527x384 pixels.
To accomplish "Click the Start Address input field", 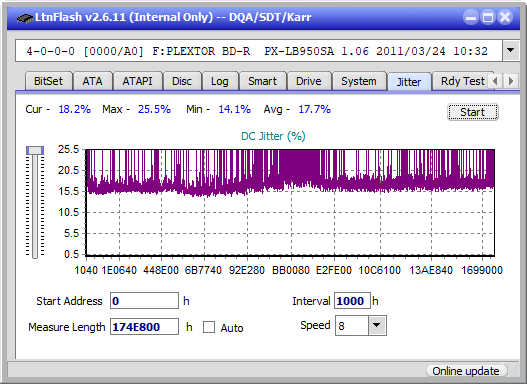I will tap(145, 301).
